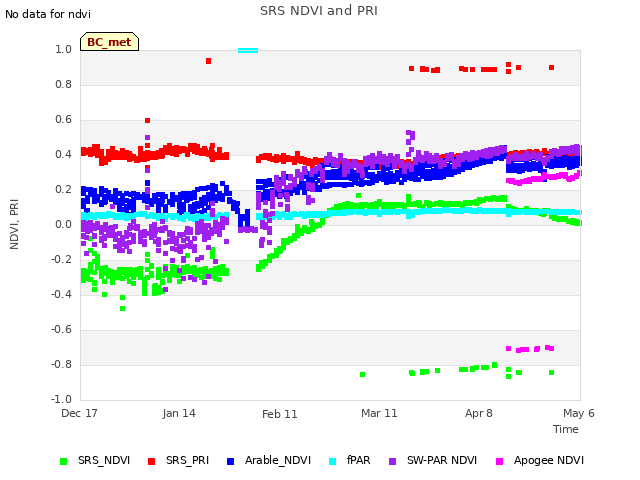This screenshot has height=480, width=640.
Task: Click the Mar 11 x-axis label
Action: coord(379,413)
